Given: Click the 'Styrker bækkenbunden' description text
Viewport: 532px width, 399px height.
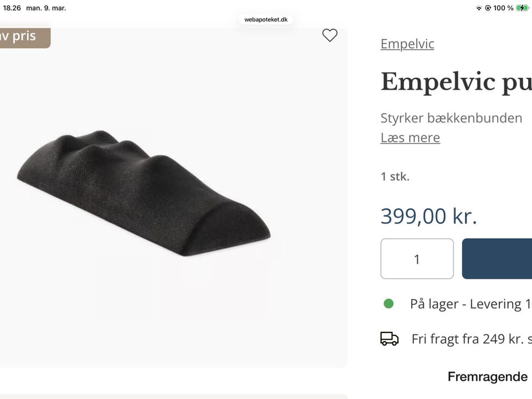Looking at the screenshot, I should point(451,118).
